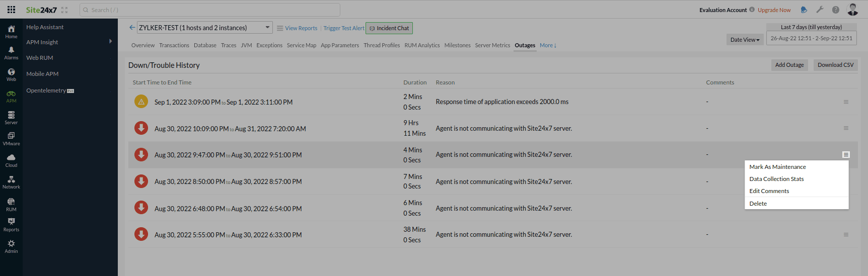Viewport: 868px width, 276px height.
Task: Click the Add Outage button
Action: point(789,65)
